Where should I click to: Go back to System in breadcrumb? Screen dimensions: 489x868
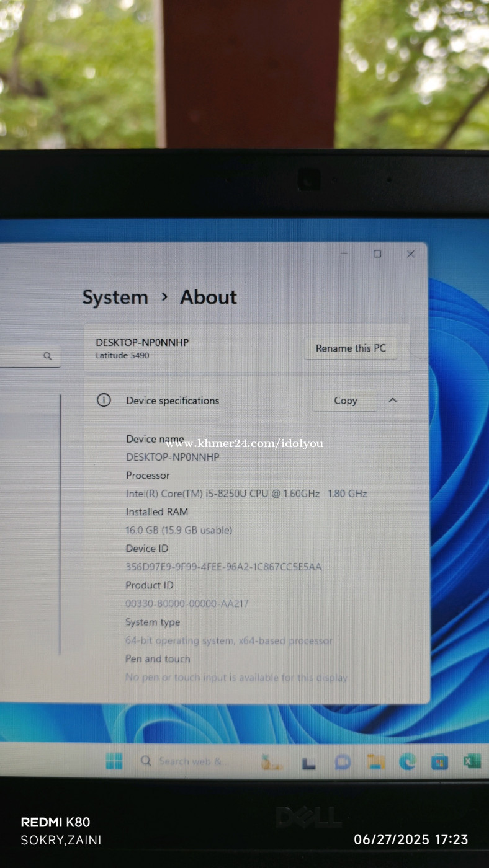[x=115, y=298]
